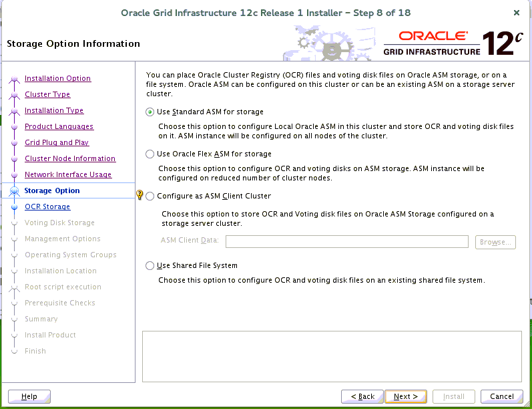Screen dimensions: 532x409
Task: Click the Install Product step text
Action: (x=50, y=335)
